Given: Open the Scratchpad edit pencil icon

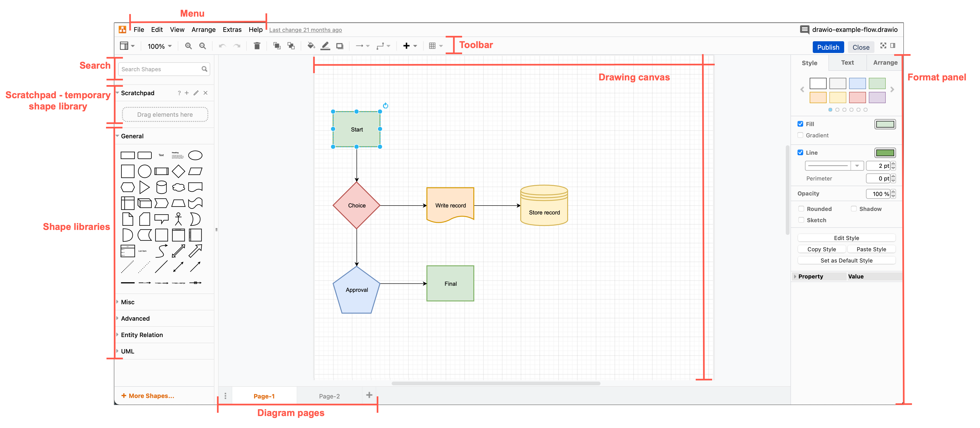Looking at the screenshot, I should (x=196, y=93).
